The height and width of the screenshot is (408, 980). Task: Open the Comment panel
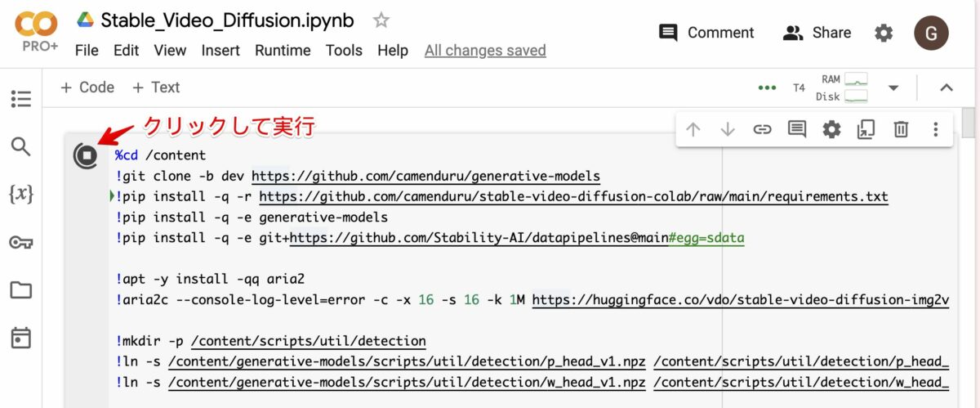(707, 33)
